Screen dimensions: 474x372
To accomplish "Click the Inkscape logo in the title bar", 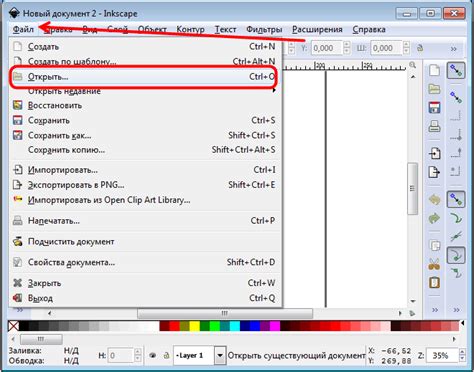I will point(14,13).
